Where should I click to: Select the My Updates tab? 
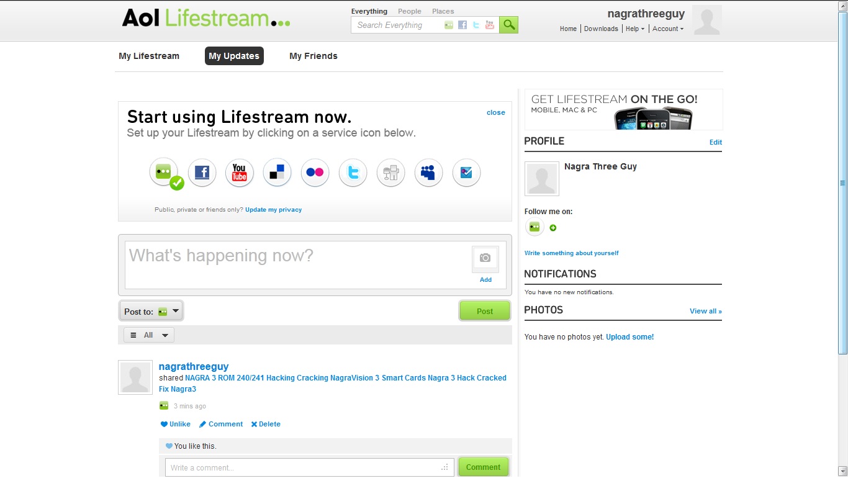point(234,56)
